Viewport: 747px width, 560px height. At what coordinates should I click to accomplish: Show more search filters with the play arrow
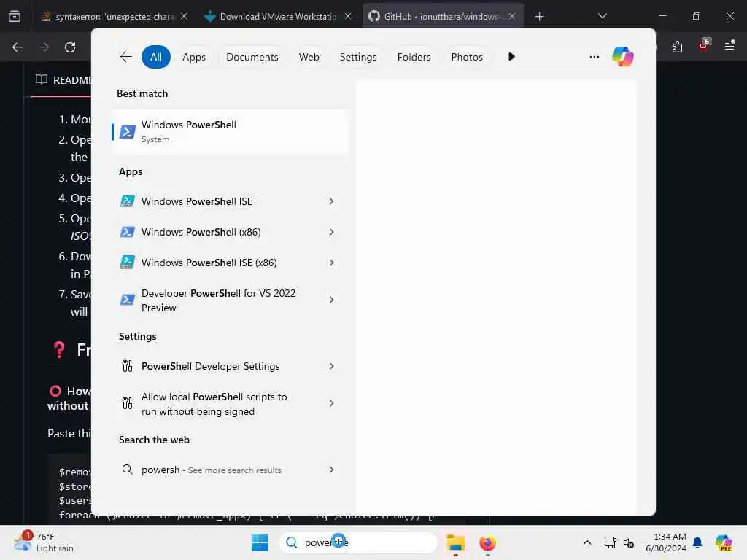(x=511, y=57)
